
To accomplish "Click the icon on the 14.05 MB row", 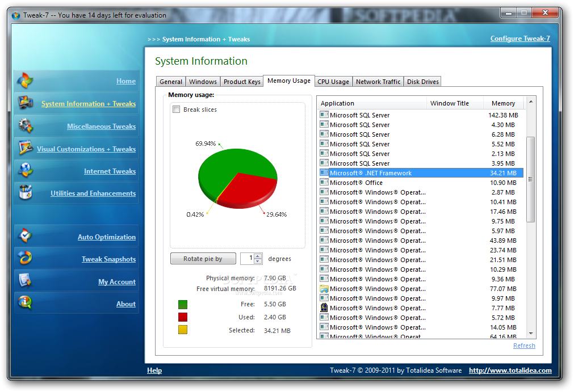I will [x=324, y=327].
